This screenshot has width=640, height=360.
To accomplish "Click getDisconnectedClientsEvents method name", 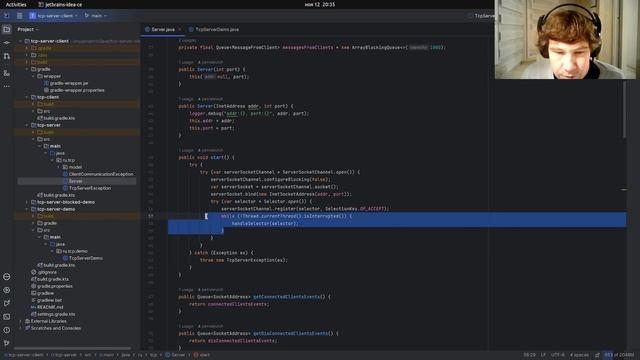I will click(x=290, y=333).
